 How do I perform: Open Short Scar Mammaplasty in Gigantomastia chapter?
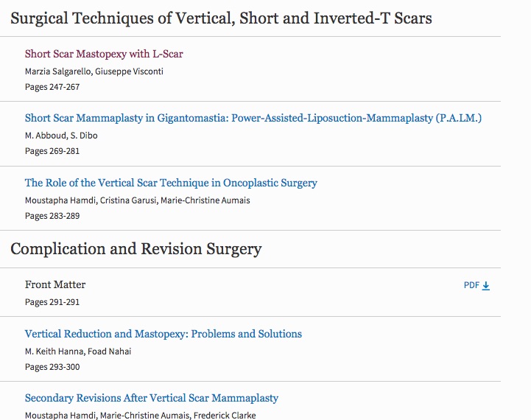click(x=253, y=118)
